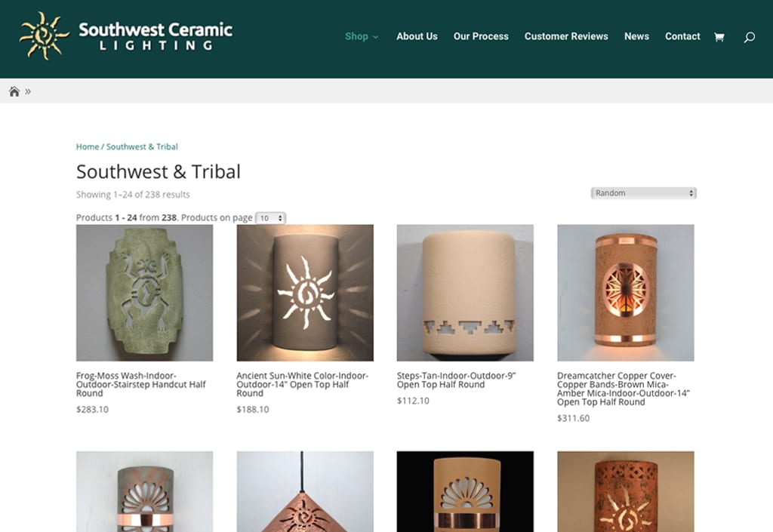Open the About Us page
Screen dimensions: 773x532
(417, 36)
